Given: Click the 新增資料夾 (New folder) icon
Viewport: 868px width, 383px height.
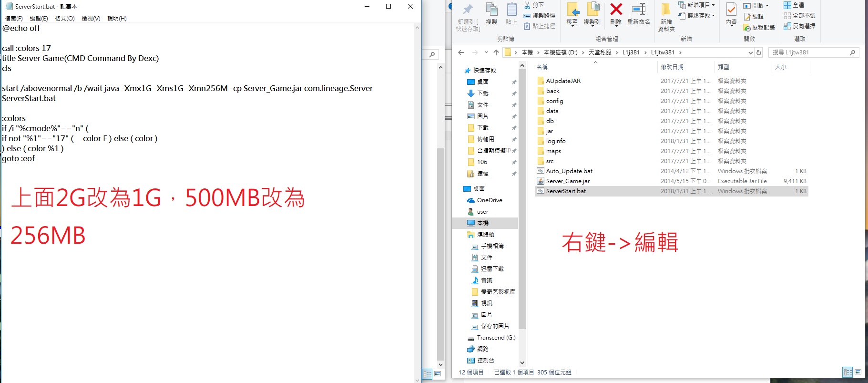Looking at the screenshot, I should [666, 17].
